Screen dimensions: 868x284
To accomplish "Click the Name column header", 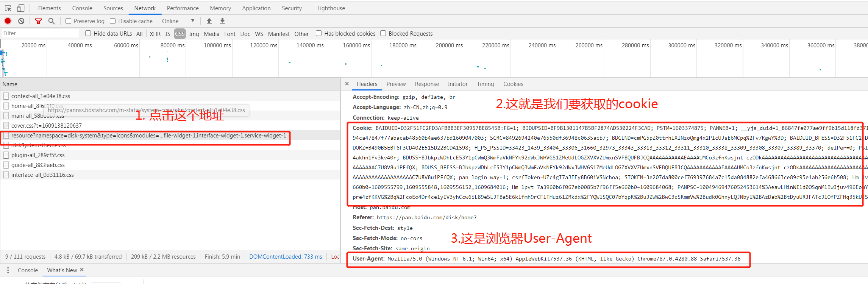I will point(170,84).
